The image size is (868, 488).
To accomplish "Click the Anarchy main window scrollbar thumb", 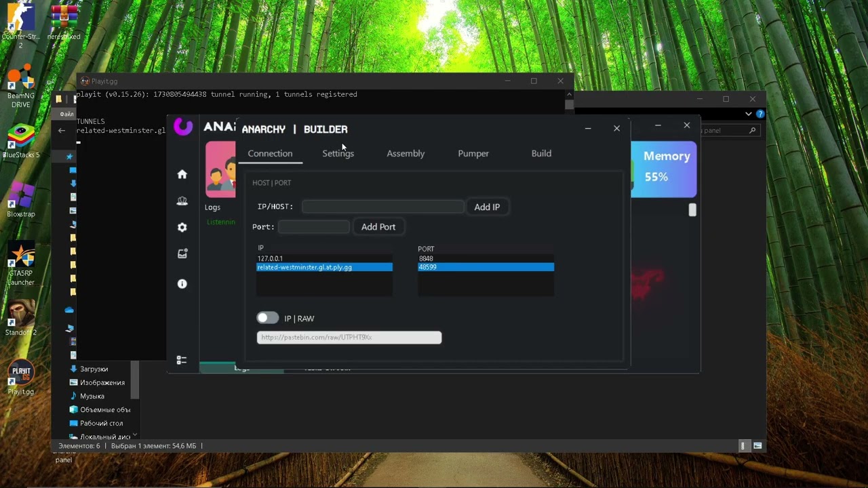I will coord(692,210).
